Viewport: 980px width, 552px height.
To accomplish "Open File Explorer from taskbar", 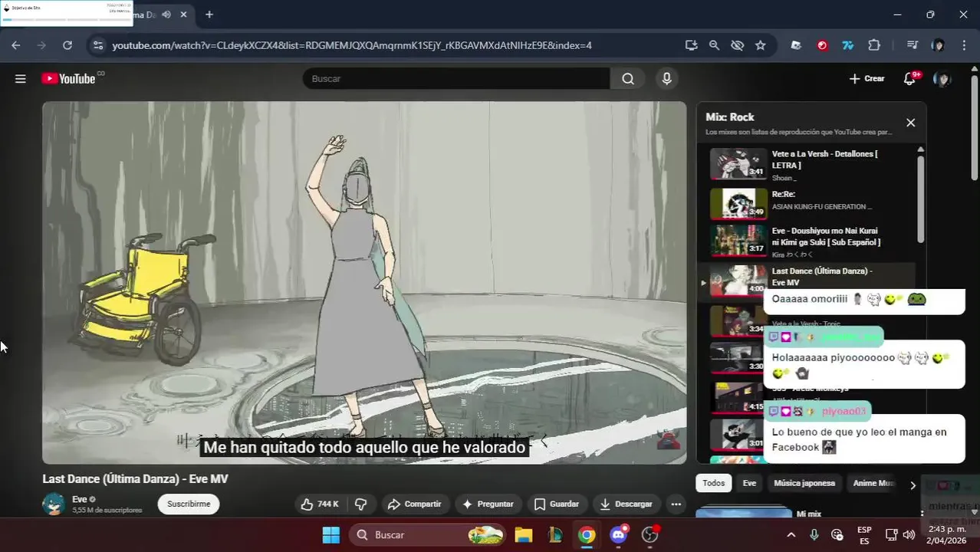I will click(x=523, y=534).
